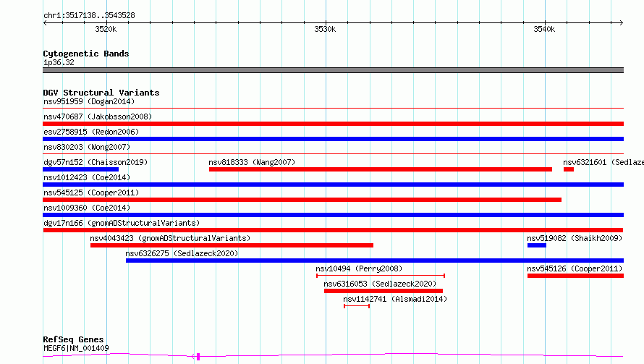This screenshot has height=364, width=644.
Task: Click the nsv545125 (Cooper2011) red bar
Action: click(302, 200)
